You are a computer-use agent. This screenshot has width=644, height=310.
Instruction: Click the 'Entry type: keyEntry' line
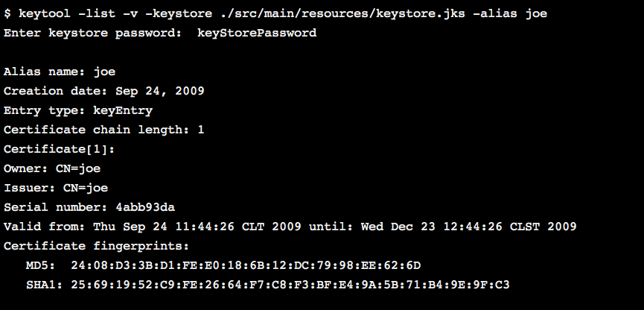[x=78, y=110]
